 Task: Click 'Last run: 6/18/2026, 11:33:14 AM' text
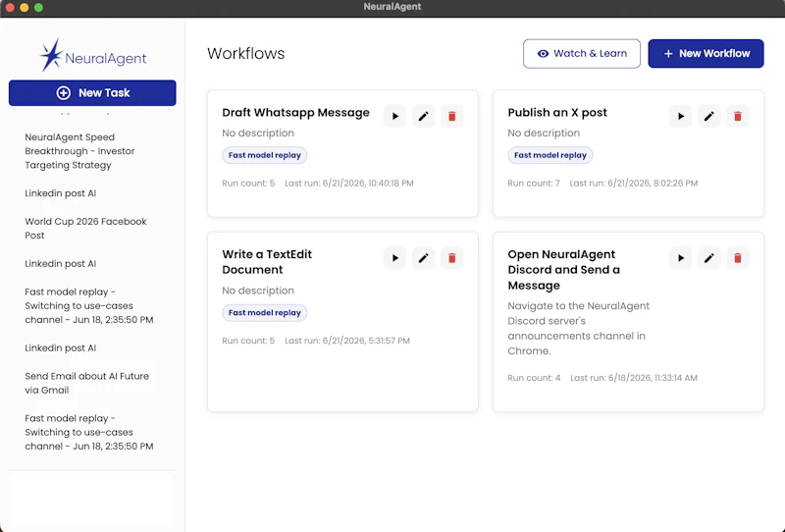tap(634, 378)
